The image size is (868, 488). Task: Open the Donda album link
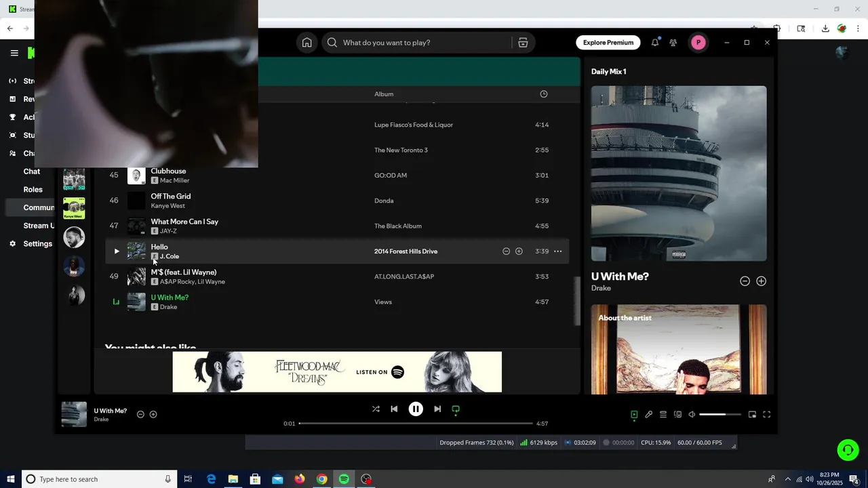pyautogui.click(x=384, y=201)
